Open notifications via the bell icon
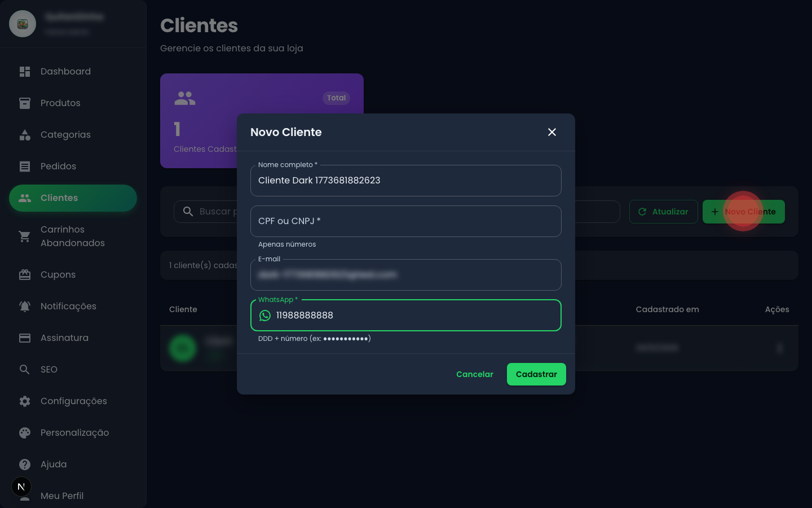This screenshot has height=508, width=812. [x=25, y=306]
